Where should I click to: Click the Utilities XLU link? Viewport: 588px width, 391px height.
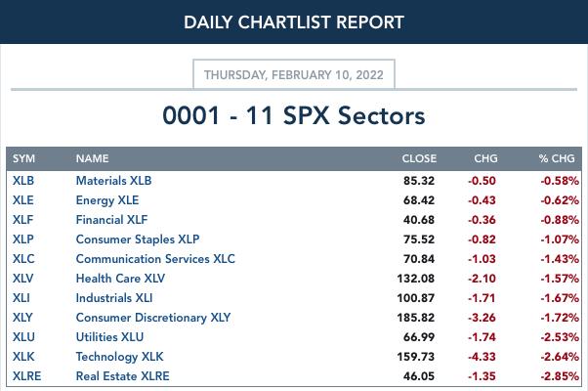pyautogui.click(x=109, y=337)
